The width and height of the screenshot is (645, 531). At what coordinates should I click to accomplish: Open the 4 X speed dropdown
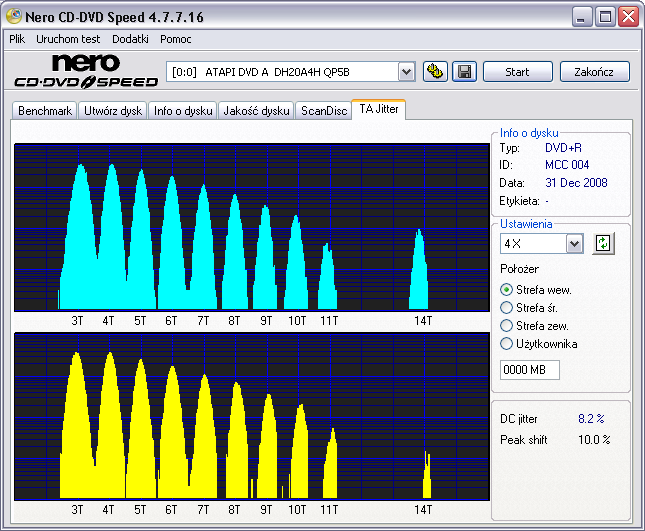coord(574,244)
